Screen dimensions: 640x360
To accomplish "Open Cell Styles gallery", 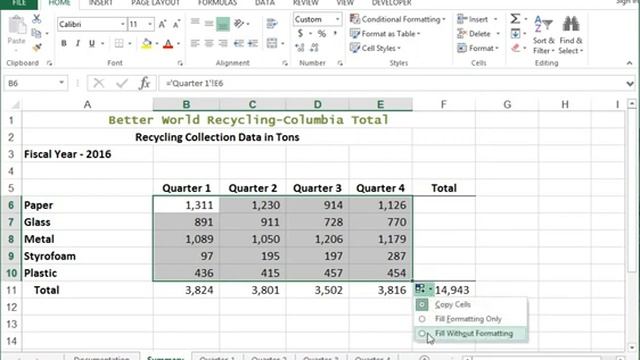I will pyautogui.click(x=375, y=48).
